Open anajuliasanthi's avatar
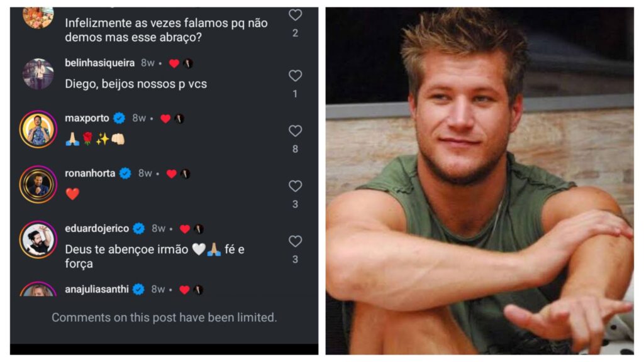Image resolution: width=644 pixels, height=362 pixels. [x=38, y=290]
